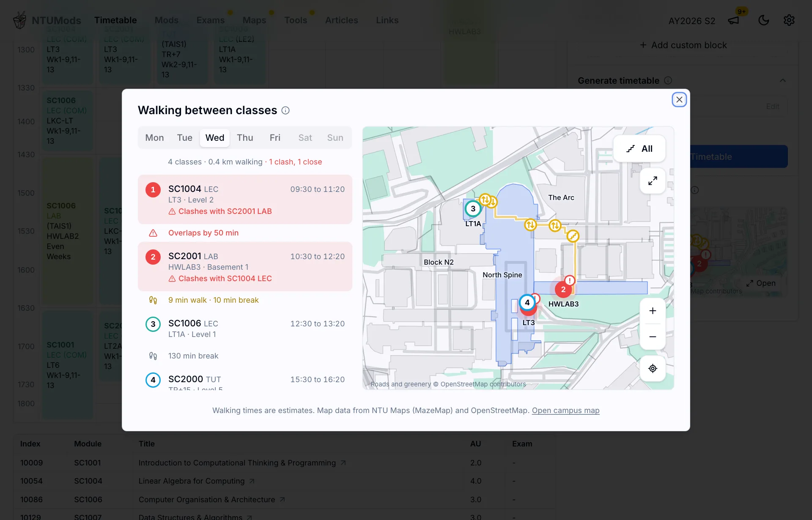Click Add custom block button
Viewport: 812px width, 520px height.
pyautogui.click(x=683, y=45)
